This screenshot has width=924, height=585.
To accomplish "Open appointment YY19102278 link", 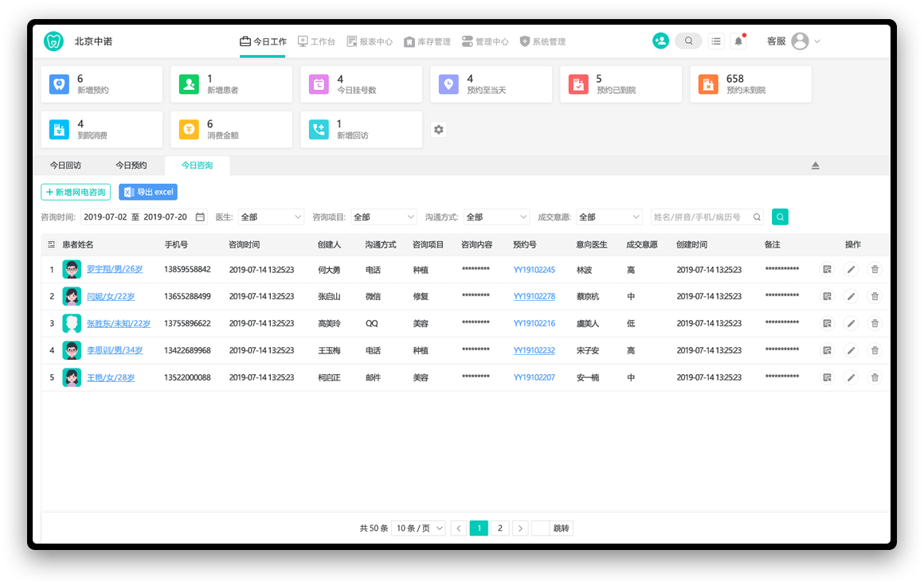I will pos(534,297).
